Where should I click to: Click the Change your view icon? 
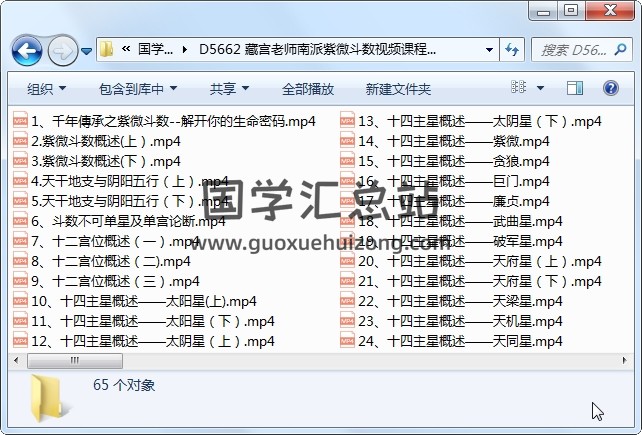click(519, 89)
